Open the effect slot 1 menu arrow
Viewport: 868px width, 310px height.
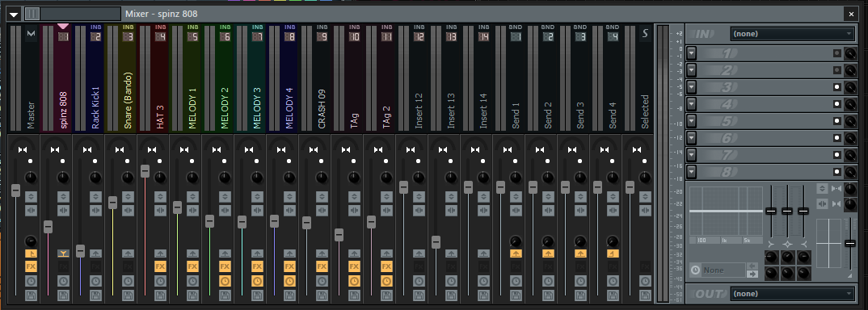click(692, 54)
